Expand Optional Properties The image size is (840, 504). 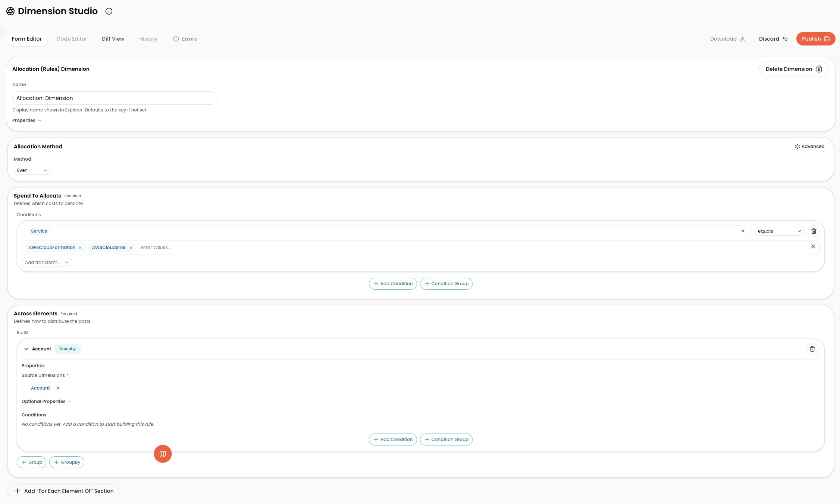tap(46, 401)
